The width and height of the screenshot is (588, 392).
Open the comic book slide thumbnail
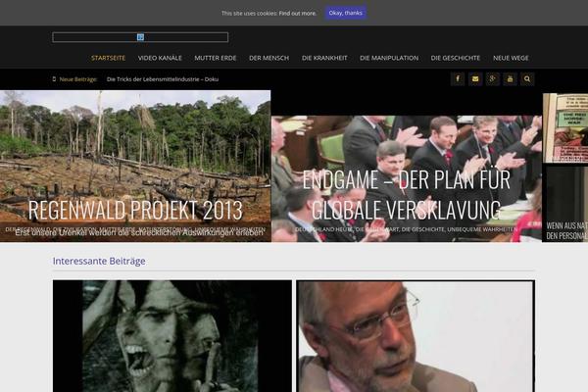click(565, 128)
